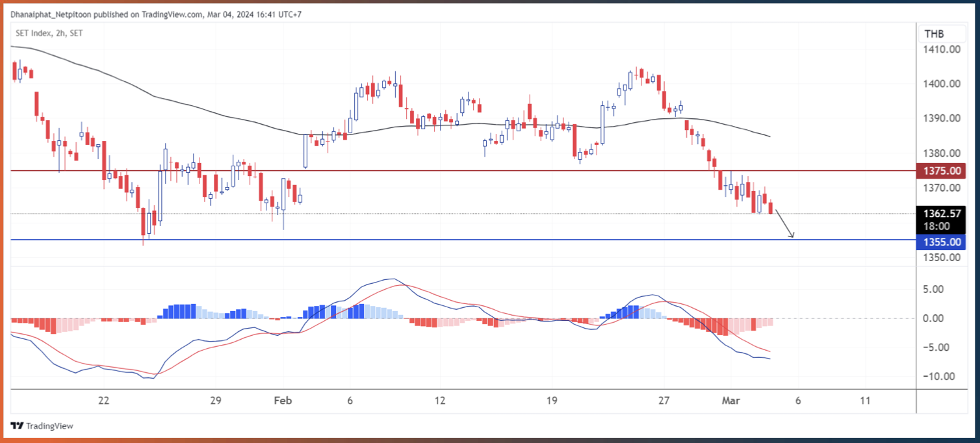Click the 1350.00 price axis value
980x443 pixels.
pyautogui.click(x=942, y=257)
